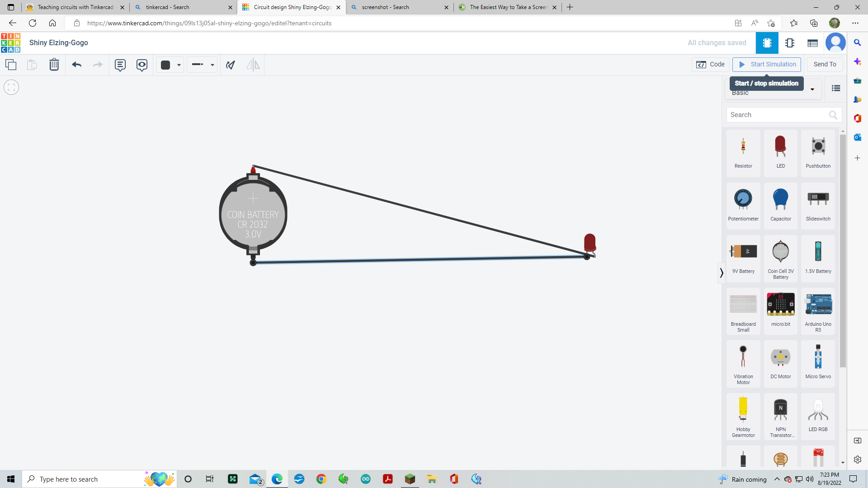Collapse the components panel with the chevron
The image size is (868, 488).
pyautogui.click(x=721, y=273)
